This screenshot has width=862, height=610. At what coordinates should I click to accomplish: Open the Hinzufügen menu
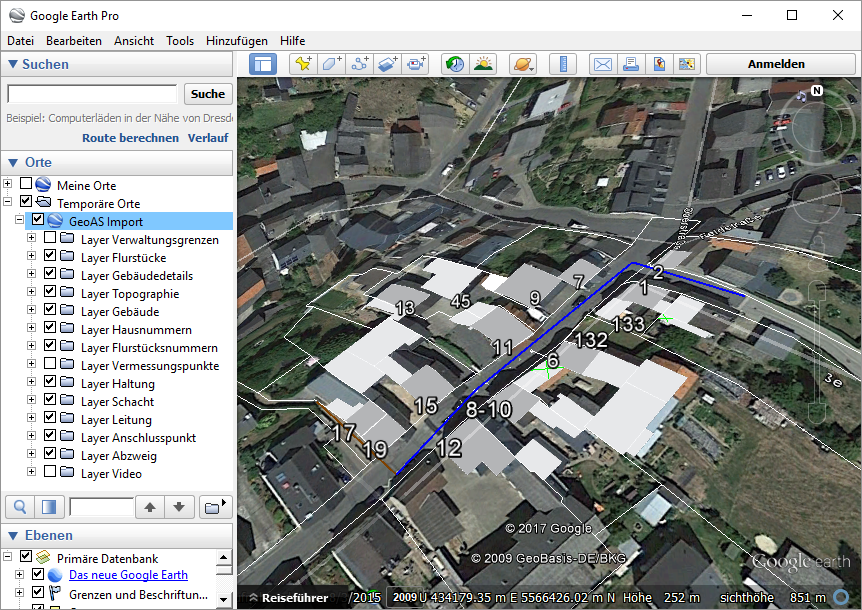pyautogui.click(x=237, y=41)
